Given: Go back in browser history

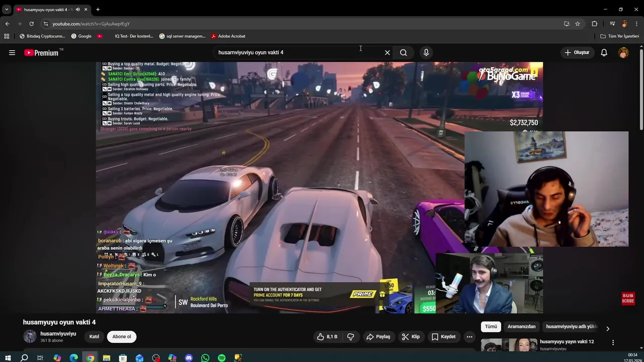Looking at the screenshot, I should pyautogui.click(x=7, y=24).
